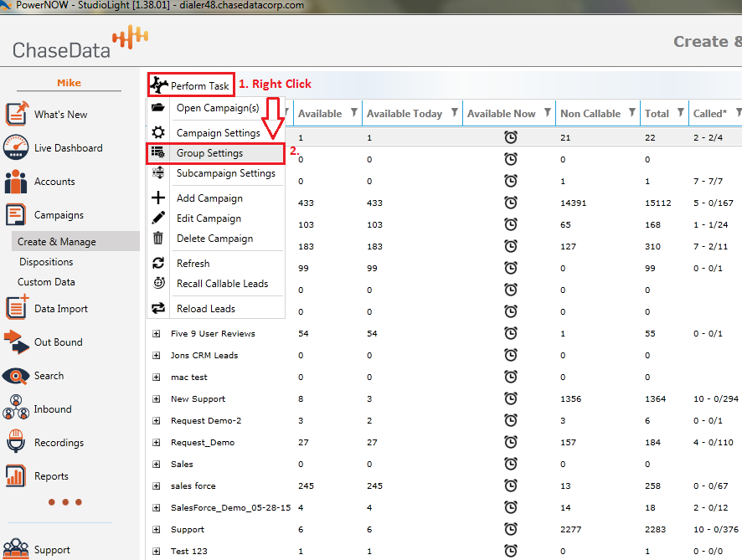742x560 pixels.
Task: Click the alarm clock icon in Support row
Action: click(510, 529)
